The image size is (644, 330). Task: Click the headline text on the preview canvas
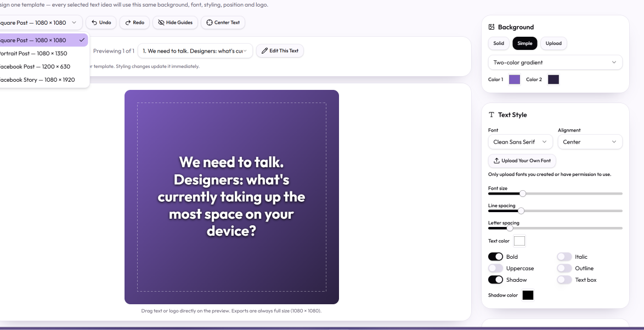pyautogui.click(x=231, y=197)
